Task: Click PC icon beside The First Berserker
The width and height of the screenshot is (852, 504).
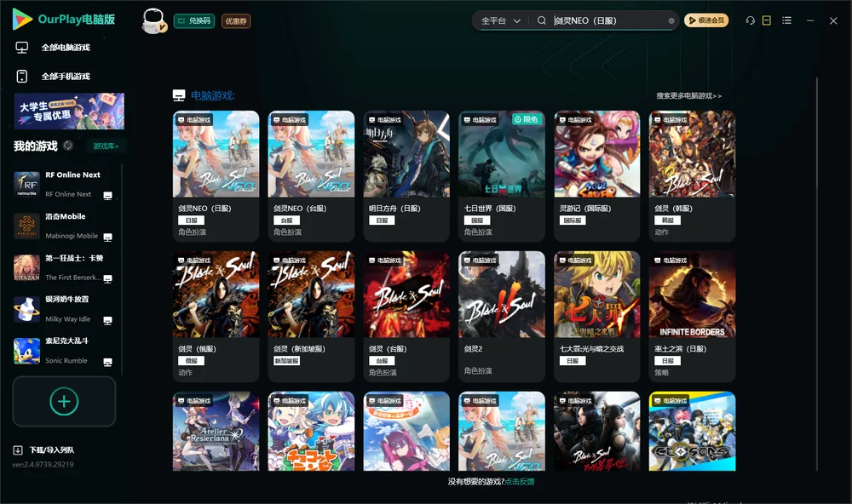Action: coord(107,278)
